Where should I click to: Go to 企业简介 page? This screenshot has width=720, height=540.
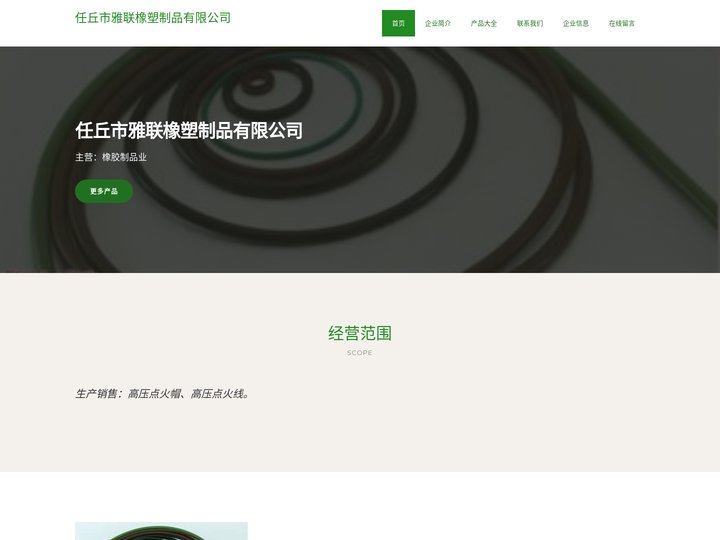click(438, 23)
